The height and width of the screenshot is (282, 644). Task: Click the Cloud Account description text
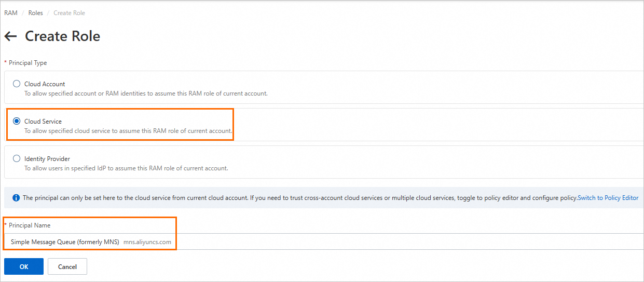pyautogui.click(x=146, y=93)
